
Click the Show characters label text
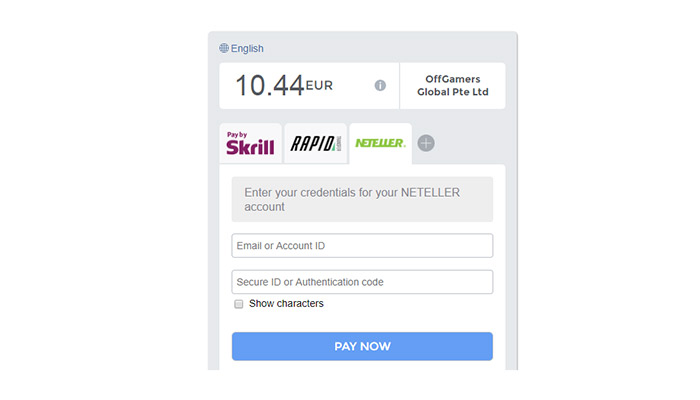tap(286, 304)
